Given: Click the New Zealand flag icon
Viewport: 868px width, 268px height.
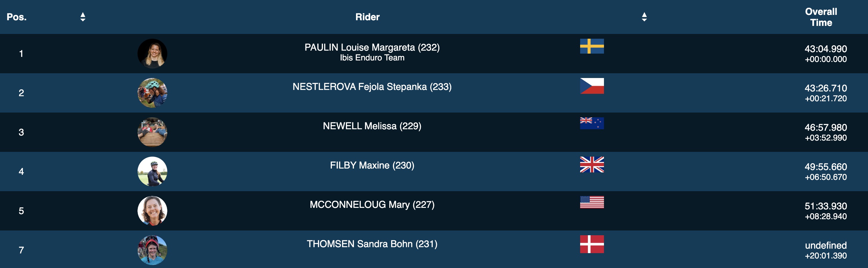Looking at the screenshot, I should pyautogui.click(x=592, y=123).
